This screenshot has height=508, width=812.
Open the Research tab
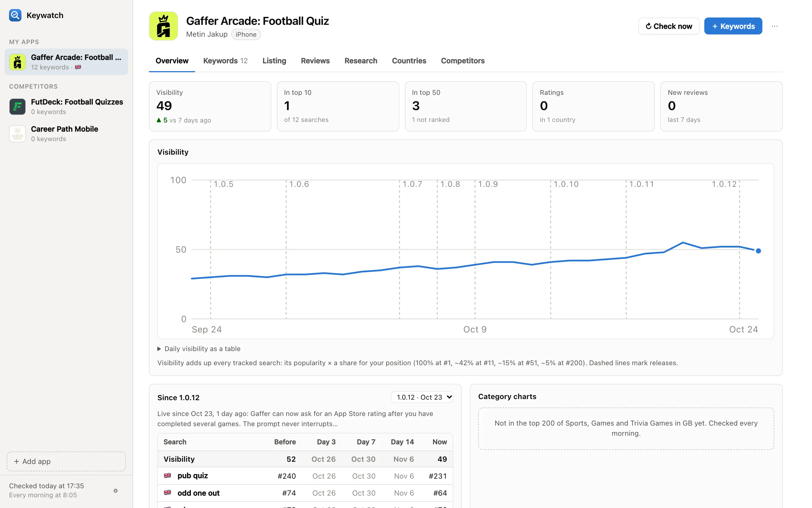point(361,61)
